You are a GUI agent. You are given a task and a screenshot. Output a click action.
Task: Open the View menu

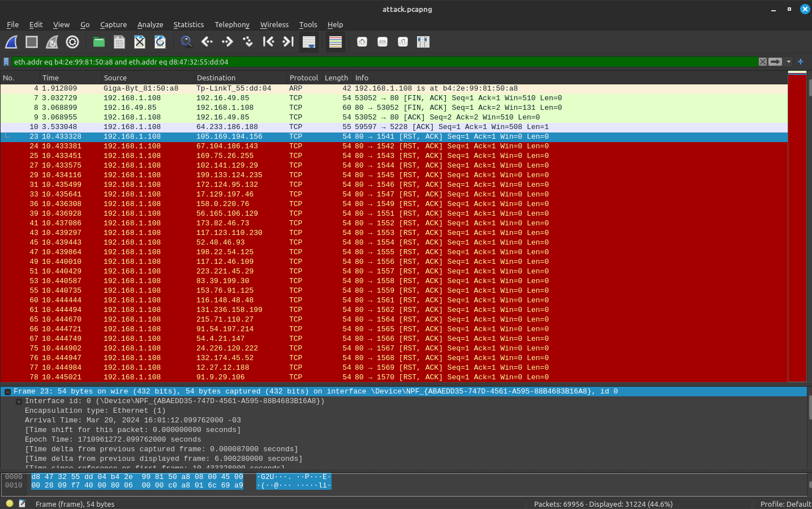click(61, 24)
